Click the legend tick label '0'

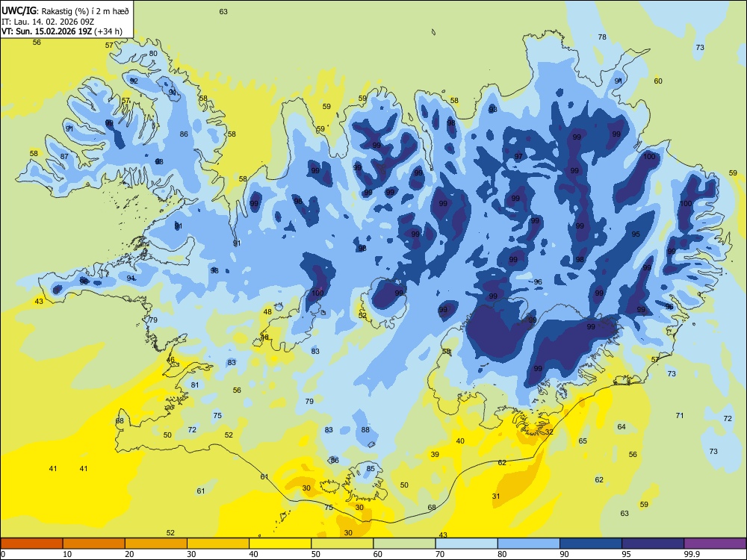[3, 554]
